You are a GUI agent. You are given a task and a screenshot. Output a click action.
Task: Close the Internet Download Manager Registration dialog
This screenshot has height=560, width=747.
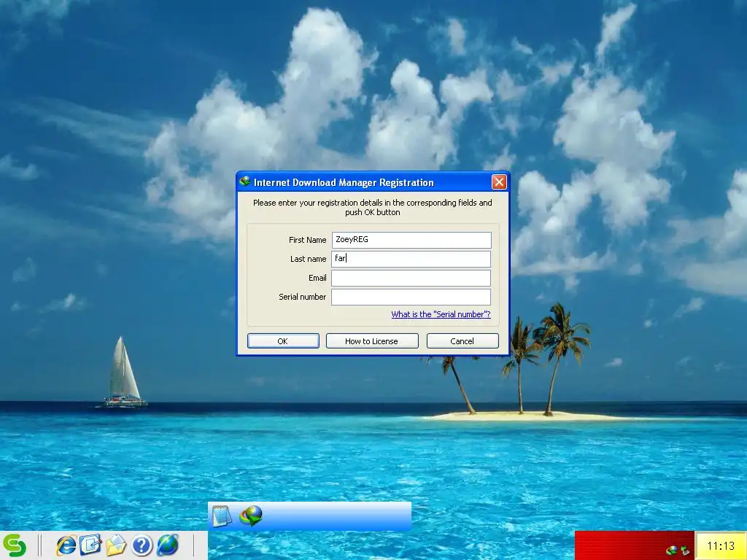click(x=499, y=182)
